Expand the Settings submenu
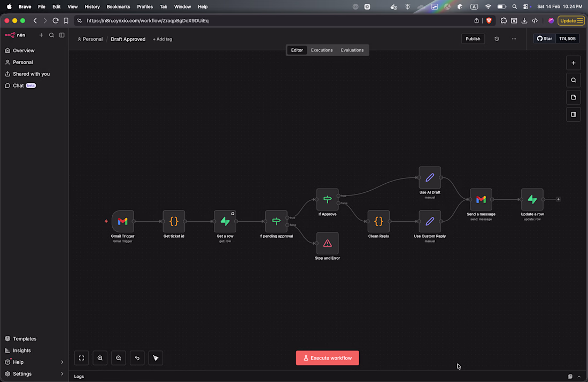The height and width of the screenshot is (382, 588). pyautogui.click(x=62, y=374)
